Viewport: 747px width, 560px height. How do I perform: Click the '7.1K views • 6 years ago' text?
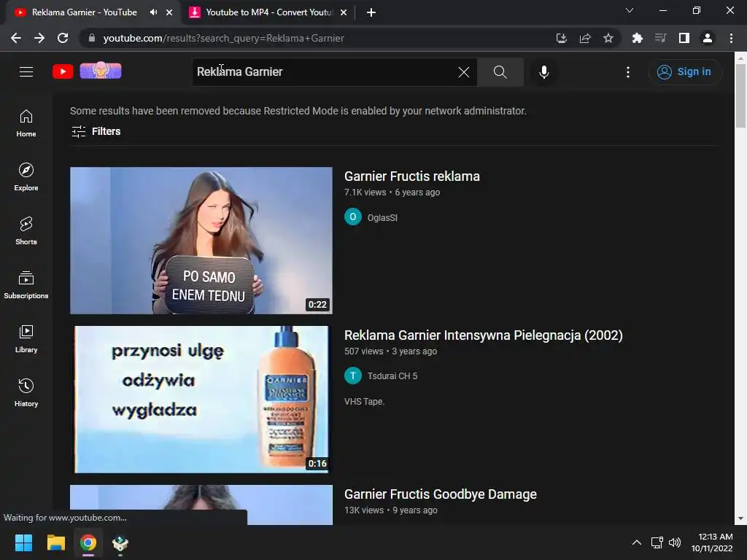[x=392, y=192]
